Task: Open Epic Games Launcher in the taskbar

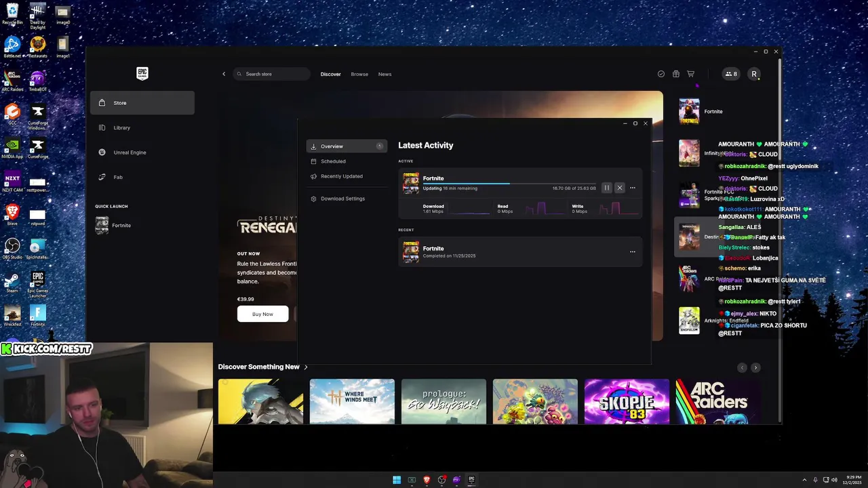Action: tap(471, 480)
